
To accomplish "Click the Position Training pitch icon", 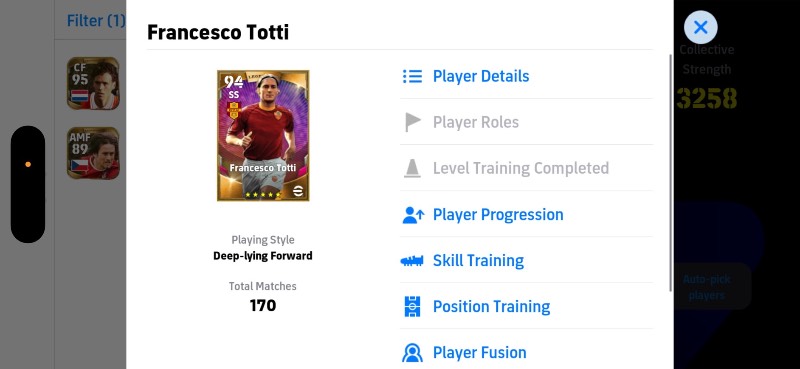I will [x=412, y=306].
